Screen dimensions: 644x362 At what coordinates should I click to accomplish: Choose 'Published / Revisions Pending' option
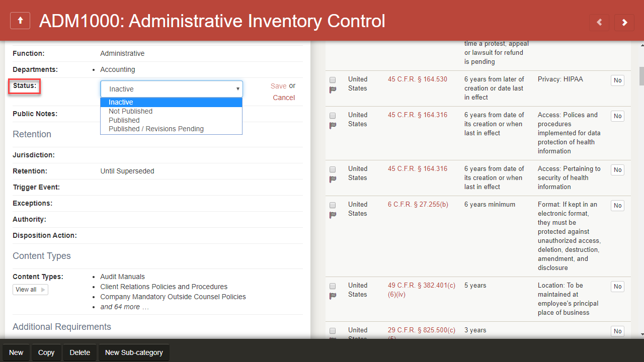[156, 129]
